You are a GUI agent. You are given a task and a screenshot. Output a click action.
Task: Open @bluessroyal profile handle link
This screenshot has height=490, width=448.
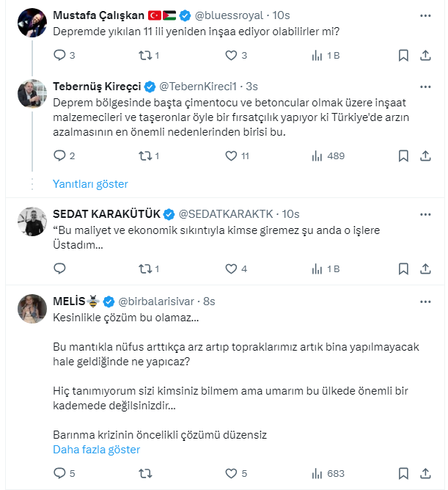[232, 15]
